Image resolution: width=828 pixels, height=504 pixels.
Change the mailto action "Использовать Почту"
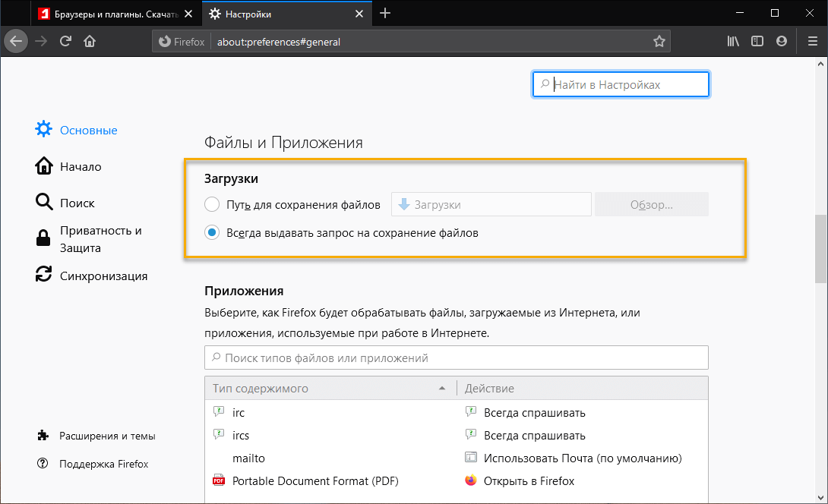582,458
